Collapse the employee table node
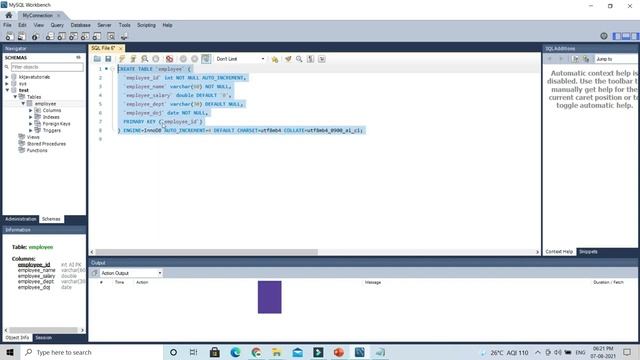 [x=23, y=104]
